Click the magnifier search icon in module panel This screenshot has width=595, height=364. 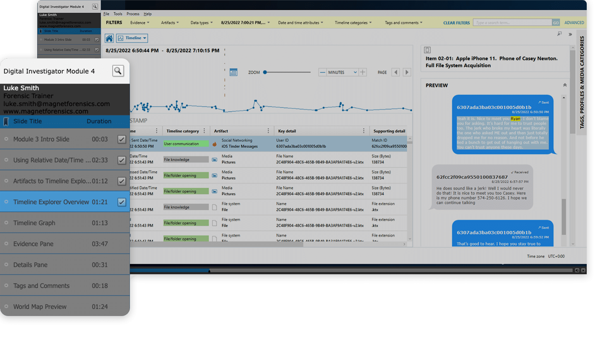[x=118, y=71]
